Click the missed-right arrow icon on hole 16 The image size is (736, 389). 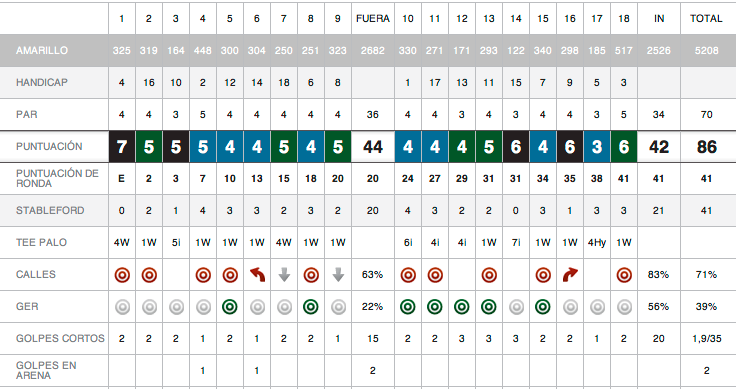(570, 275)
